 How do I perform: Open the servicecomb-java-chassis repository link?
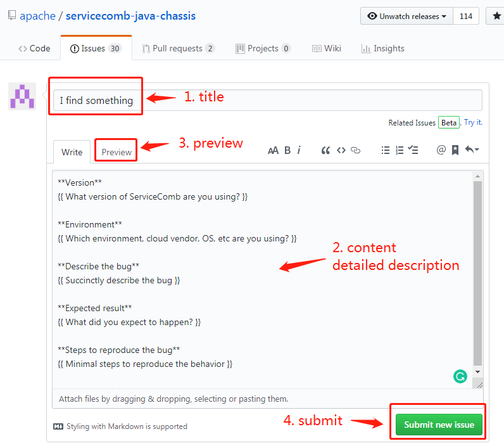point(130,16)
